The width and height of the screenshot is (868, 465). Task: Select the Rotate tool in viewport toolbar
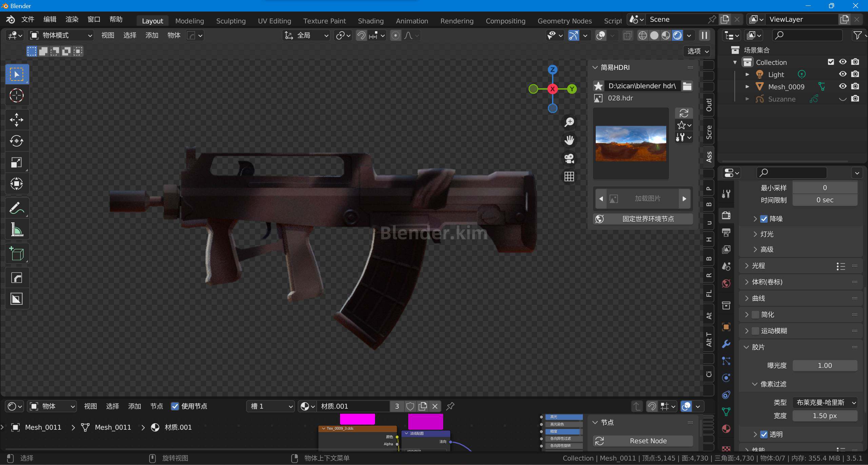coord(17,141)
